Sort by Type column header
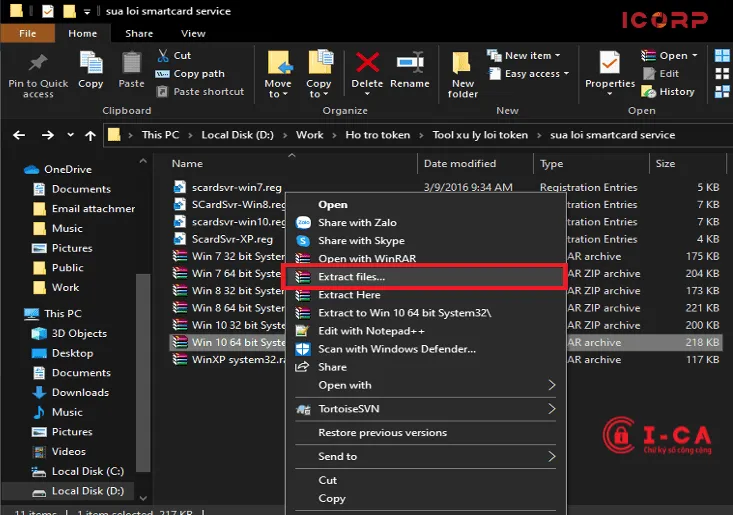The height and width of the screenshot is (515, 733). 552,164
